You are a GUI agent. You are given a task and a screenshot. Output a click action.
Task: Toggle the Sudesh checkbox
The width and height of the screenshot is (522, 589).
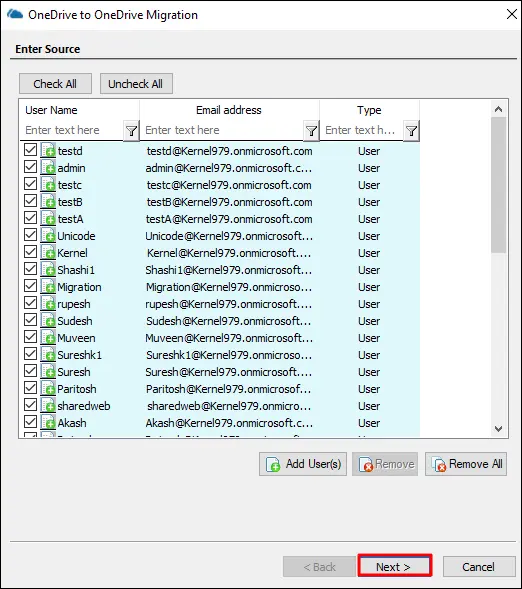[30, 320]
